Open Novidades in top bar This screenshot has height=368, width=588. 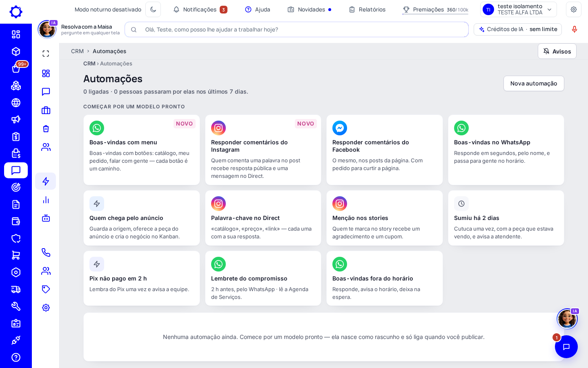coord(310,9)
